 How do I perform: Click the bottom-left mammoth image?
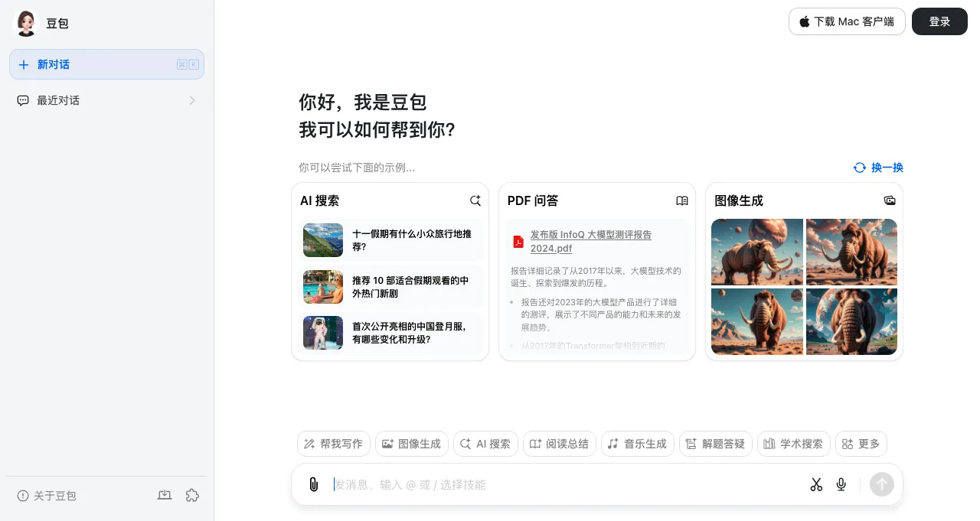pyautogui.click(x=757, y=321)
